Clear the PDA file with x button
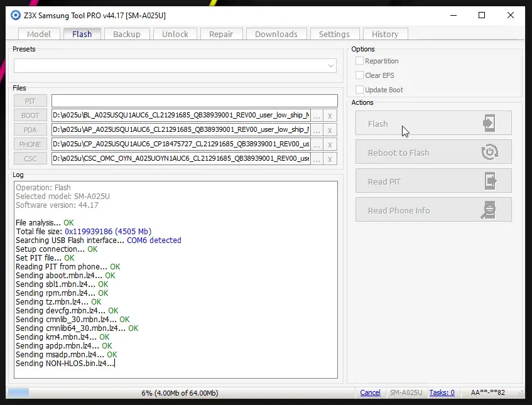532x405 pixels. click(330, 130)
